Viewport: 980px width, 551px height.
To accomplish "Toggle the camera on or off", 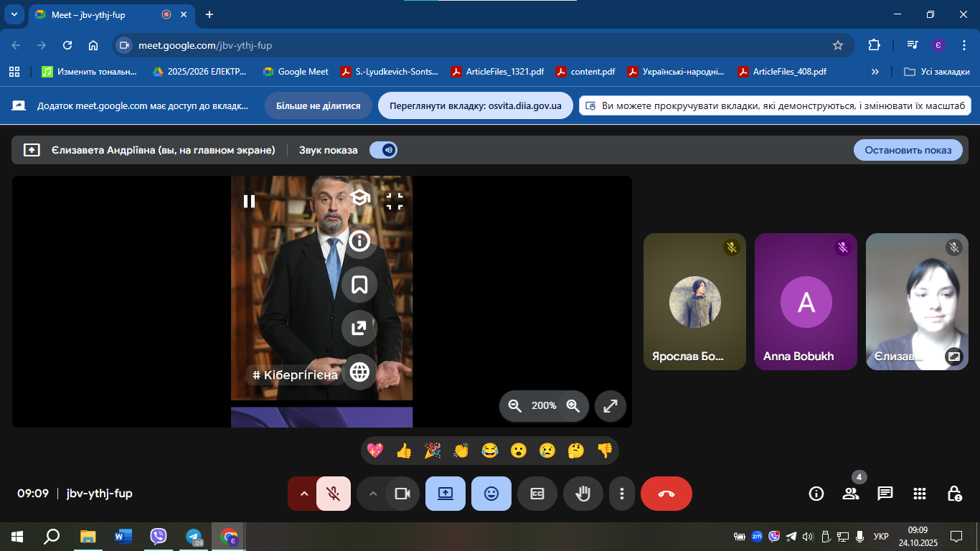I will (402, 494).
